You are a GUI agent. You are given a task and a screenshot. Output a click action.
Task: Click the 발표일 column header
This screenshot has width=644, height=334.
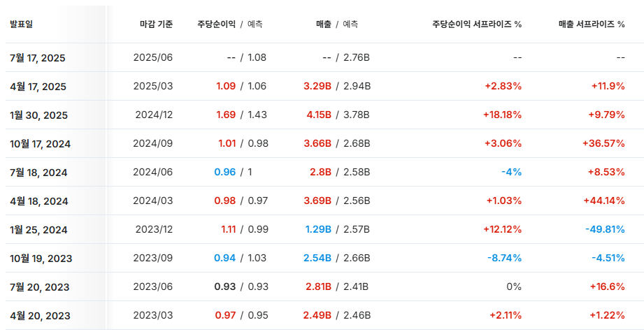(22, 24)
